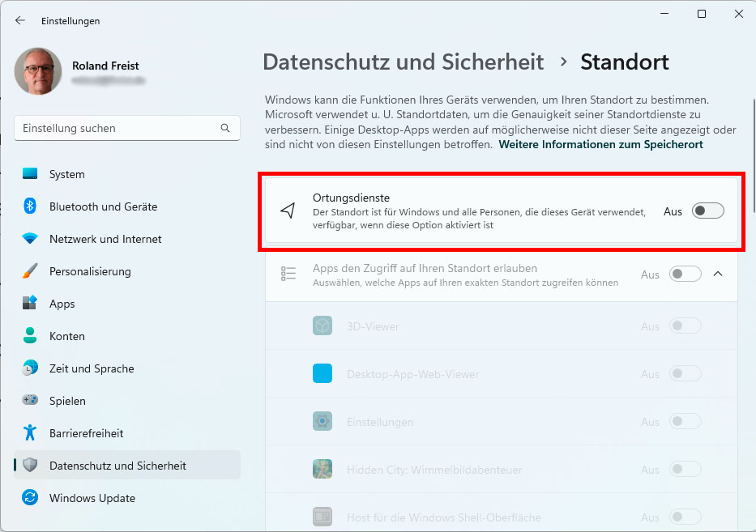Open the Personalisierung section
Screen dimensions: 756x532
click(x=127, y=270)
